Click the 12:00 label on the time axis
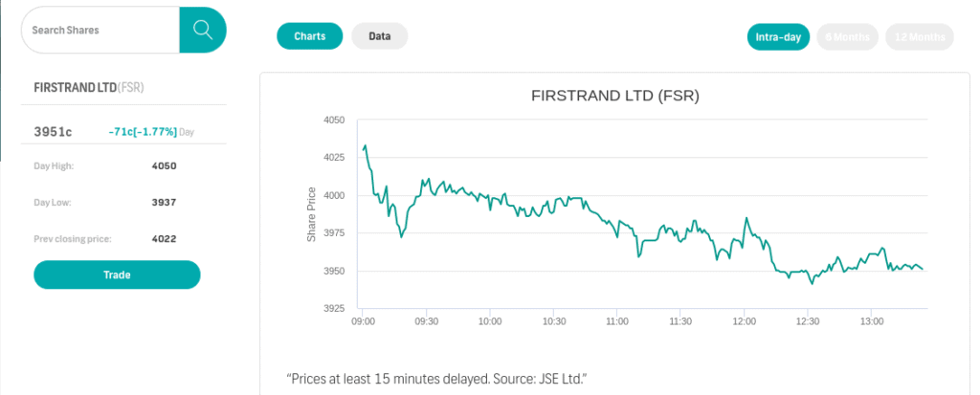The width and height of the screenshot is (980, 395). (744, 321)
